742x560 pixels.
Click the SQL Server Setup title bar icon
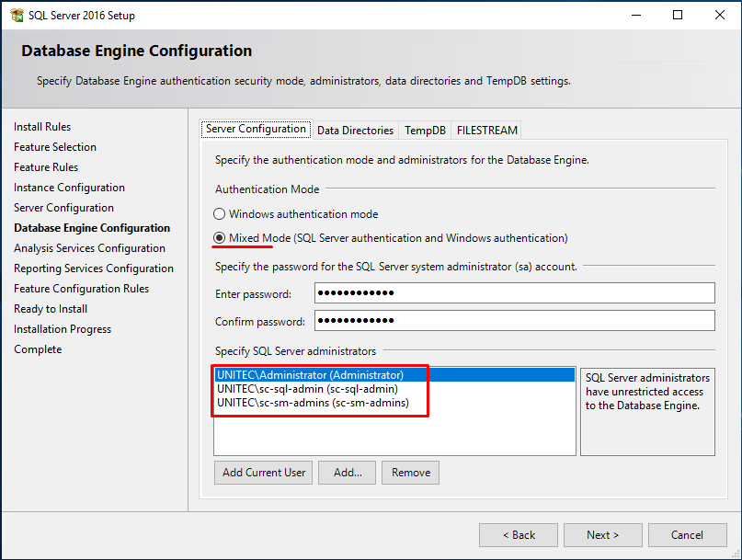(17, 15)
